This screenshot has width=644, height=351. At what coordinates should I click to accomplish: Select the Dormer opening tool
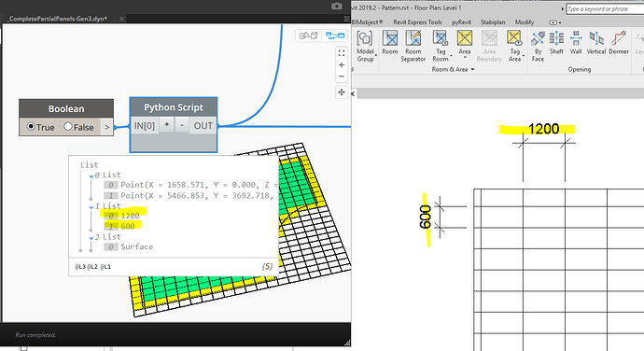(x=619, y=42)
